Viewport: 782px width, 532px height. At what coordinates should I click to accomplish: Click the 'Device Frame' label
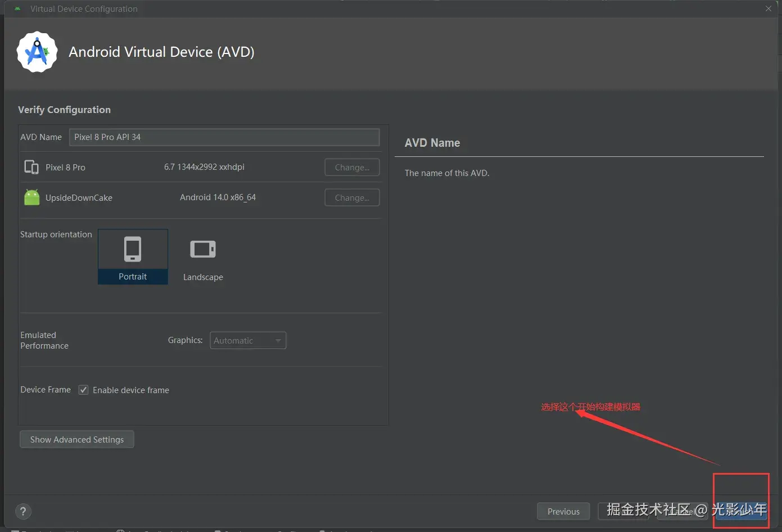46,390
